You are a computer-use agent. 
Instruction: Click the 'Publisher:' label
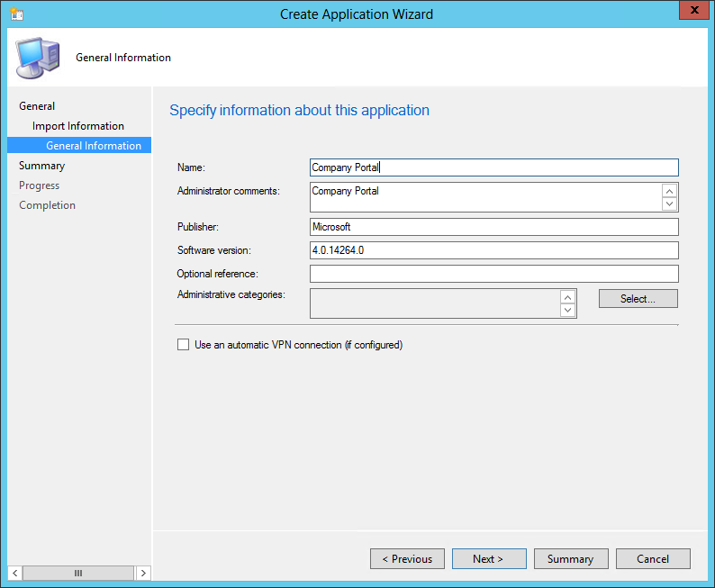[198, 227]
